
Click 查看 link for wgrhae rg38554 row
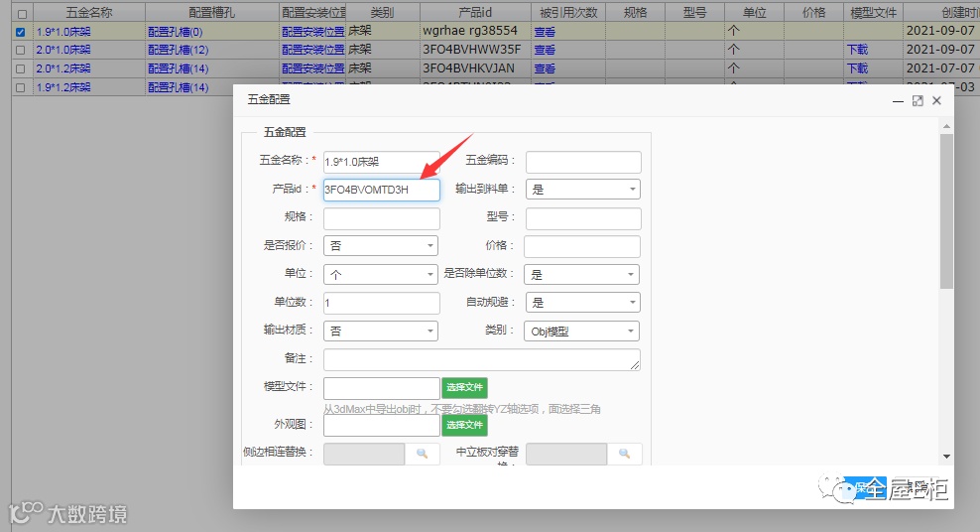545,32
